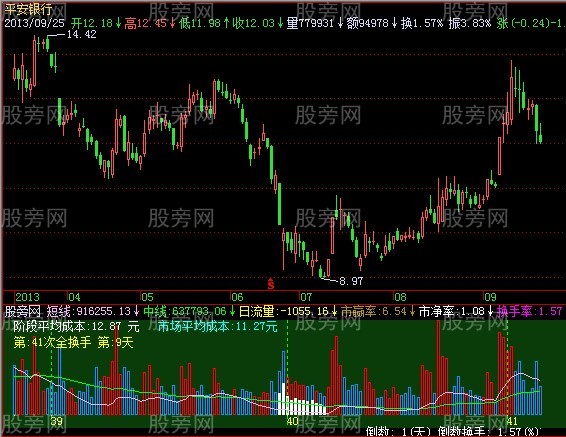Viewport: 566px width, 437px height.
Task: Click the 14.42 high price label
Action: point(82,34)
